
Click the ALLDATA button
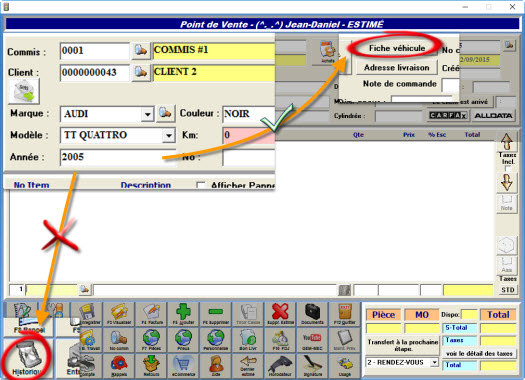493,116
